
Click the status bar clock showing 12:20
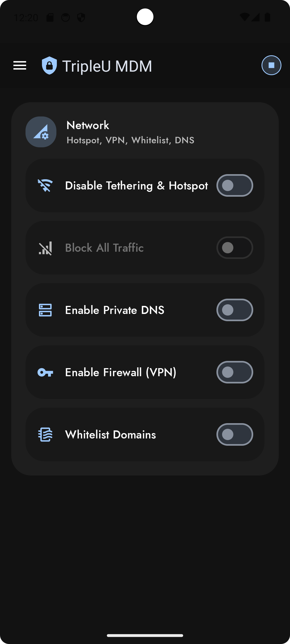27,17
